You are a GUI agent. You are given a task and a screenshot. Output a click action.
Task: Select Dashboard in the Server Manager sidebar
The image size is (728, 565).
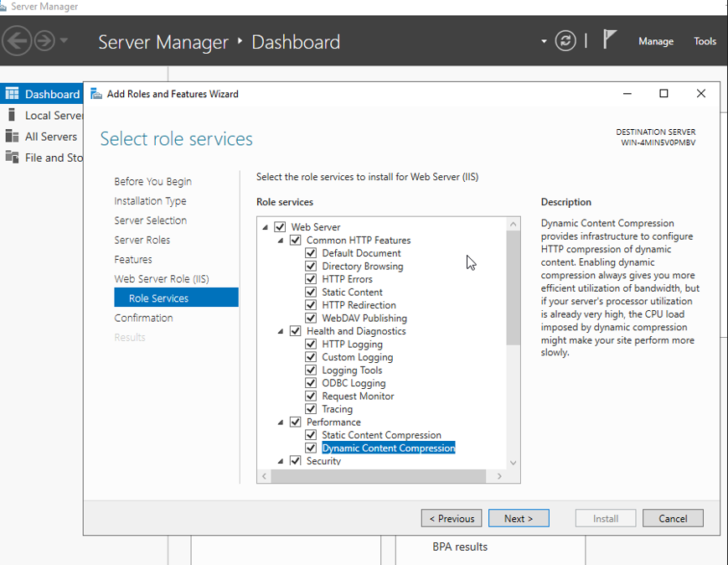coord(42,95)
